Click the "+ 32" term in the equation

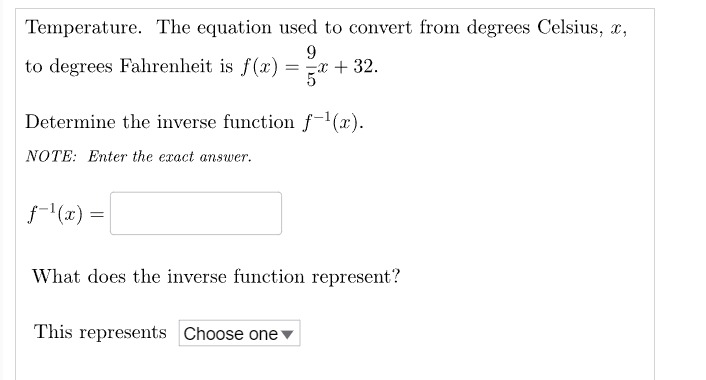click(356, 66)
